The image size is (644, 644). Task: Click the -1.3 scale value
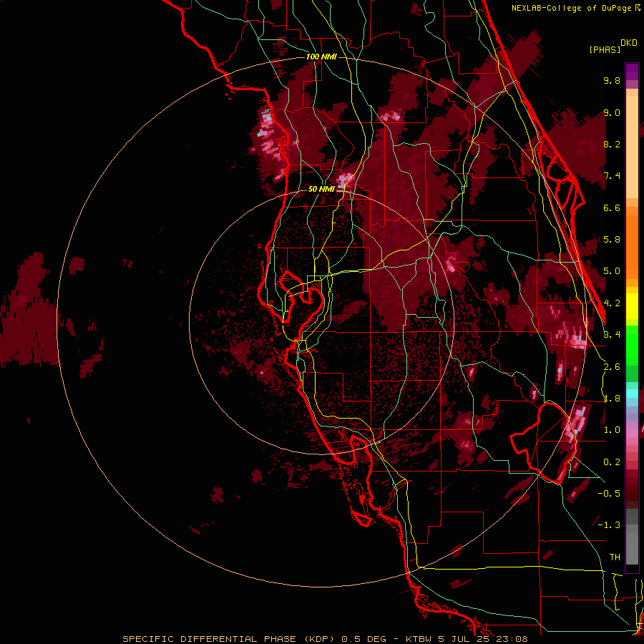[x=609, y=525]
